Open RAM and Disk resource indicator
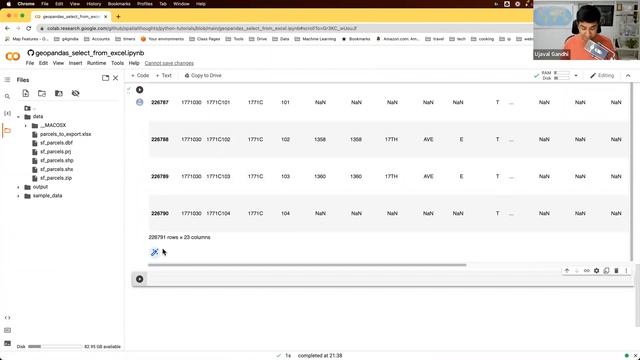The image size is (640, 360). click(556, 76)
